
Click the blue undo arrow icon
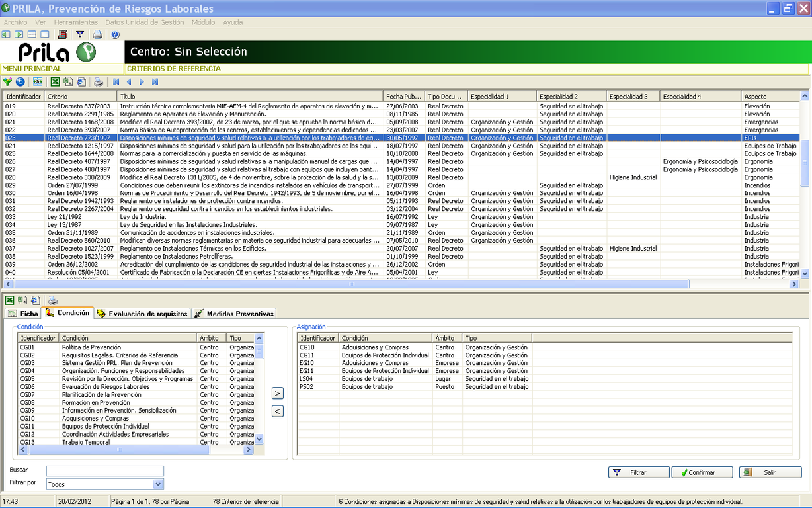coord(20,82)
